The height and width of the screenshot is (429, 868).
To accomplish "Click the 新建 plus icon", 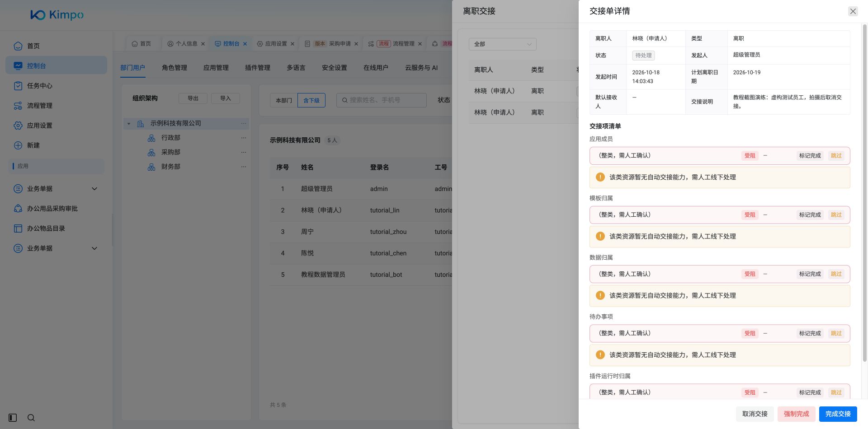I will point(18,145).
